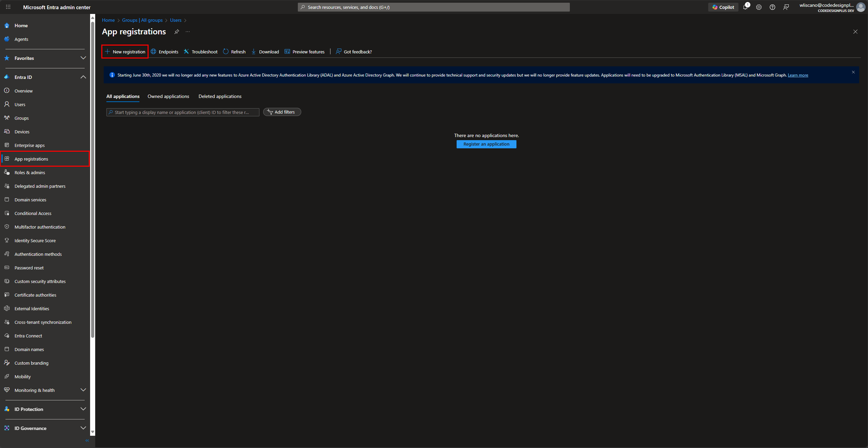Open the Learn more link in banner

coord(798,75)
